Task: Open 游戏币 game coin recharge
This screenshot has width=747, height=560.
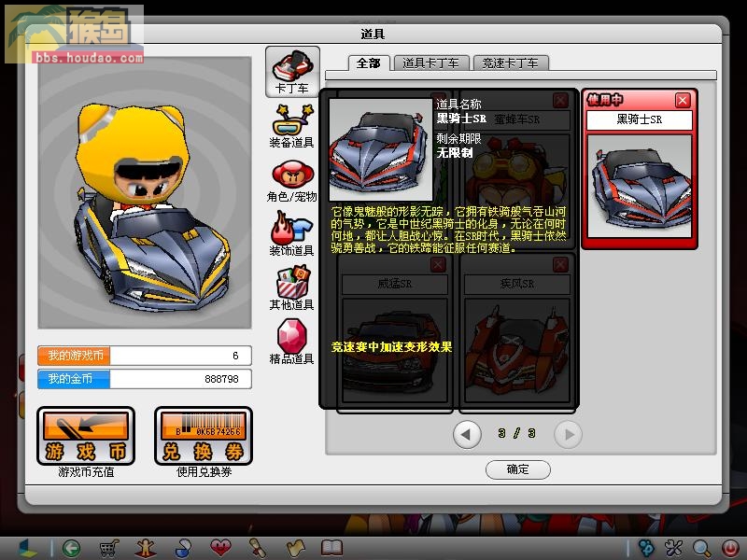Action: pos(86,436)
